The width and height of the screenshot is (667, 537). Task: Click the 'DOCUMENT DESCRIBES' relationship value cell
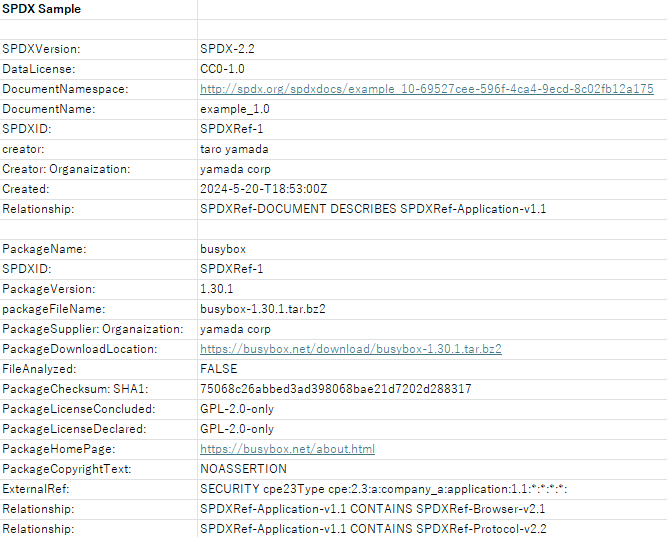point(372,209)
